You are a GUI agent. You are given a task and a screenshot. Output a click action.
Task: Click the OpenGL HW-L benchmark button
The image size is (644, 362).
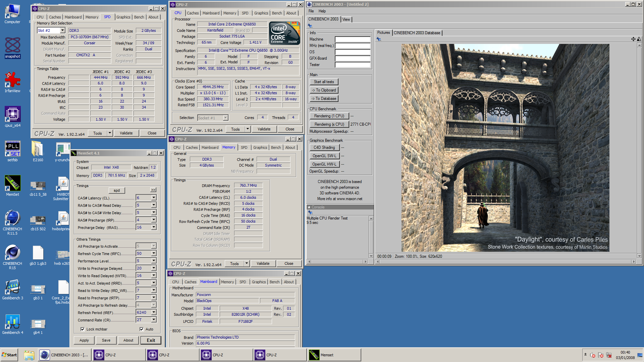click(324, 164)
